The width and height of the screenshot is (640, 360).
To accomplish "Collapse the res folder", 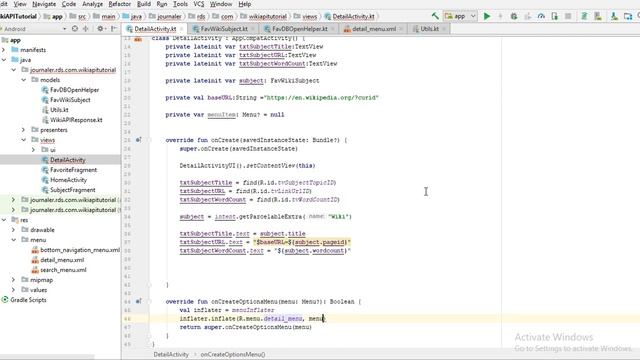I will 4,220.
